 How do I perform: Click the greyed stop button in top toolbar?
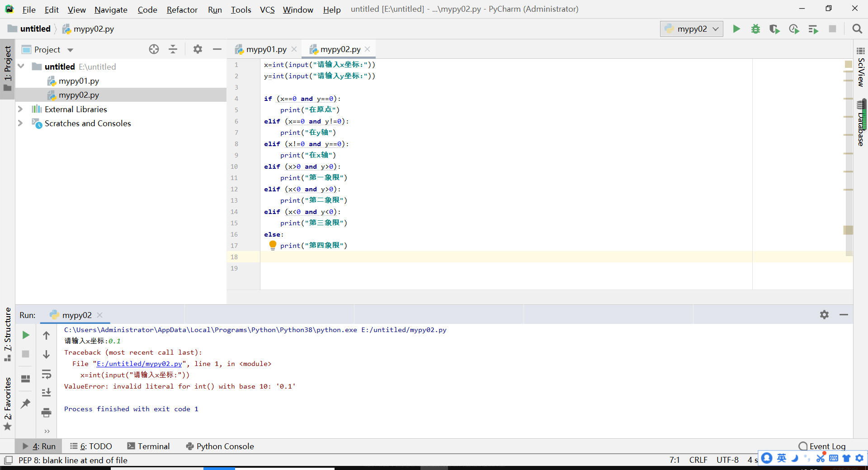(x=832, y=29)
